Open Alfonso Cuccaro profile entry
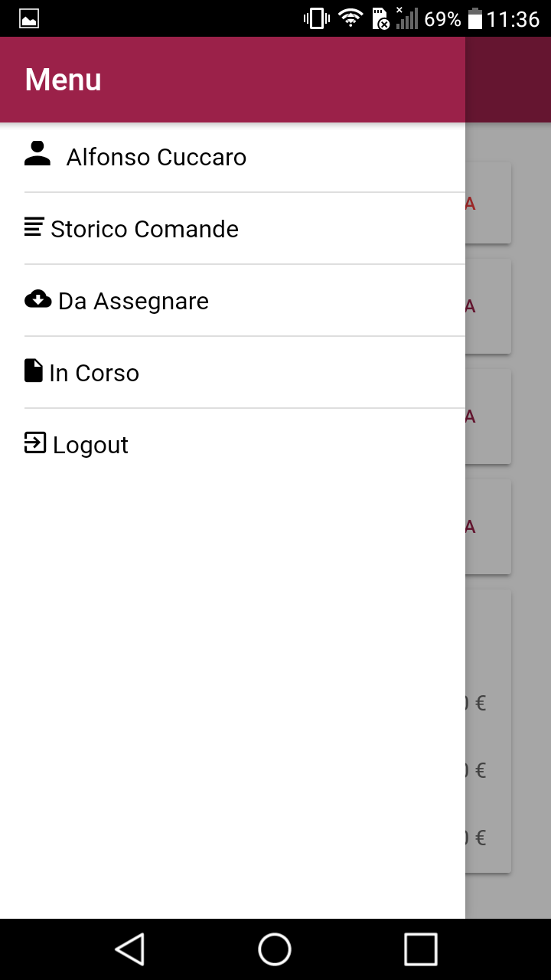The width and height of the screenshot is (551, 980). (156, 157)
